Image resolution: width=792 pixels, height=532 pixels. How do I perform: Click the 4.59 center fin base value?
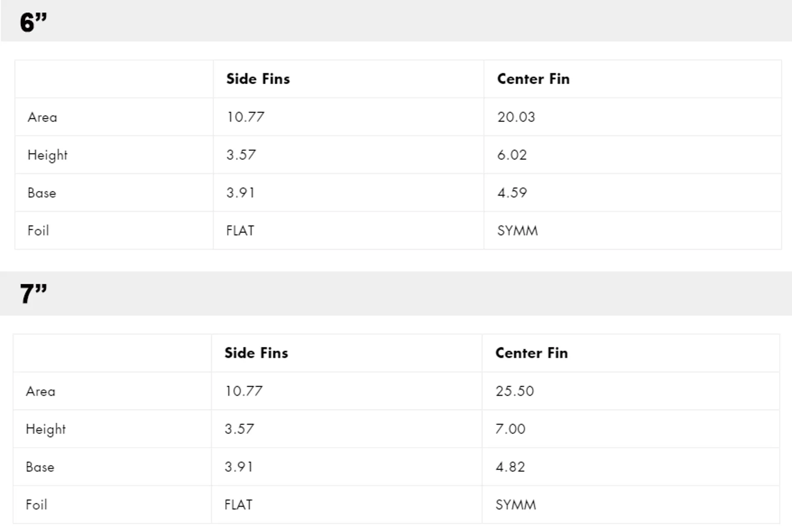(x=512, y=193)
